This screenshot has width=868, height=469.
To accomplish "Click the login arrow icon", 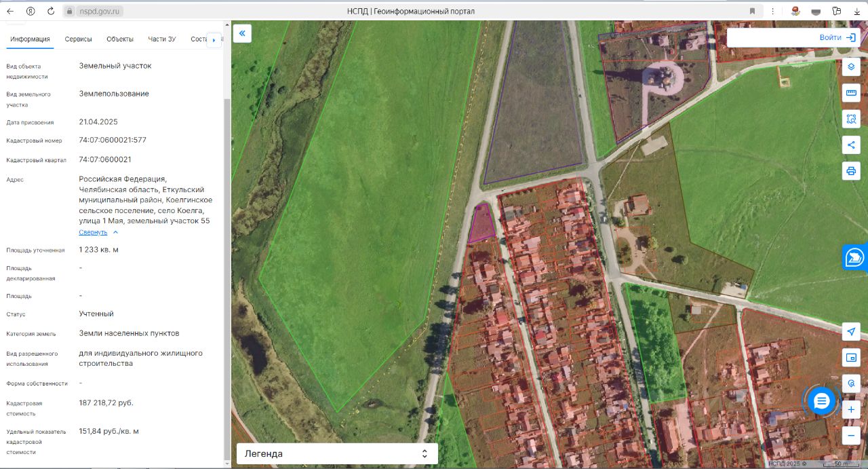I will point(850,37).
